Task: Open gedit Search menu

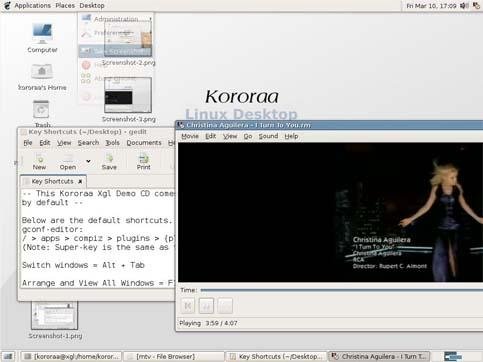Action: 88,143
